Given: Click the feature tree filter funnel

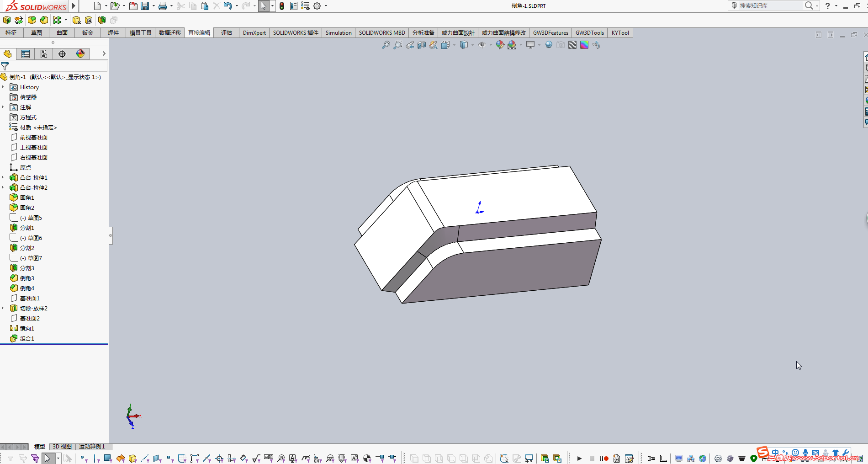Looking at the screenshot, I should (x=5, y=66).
